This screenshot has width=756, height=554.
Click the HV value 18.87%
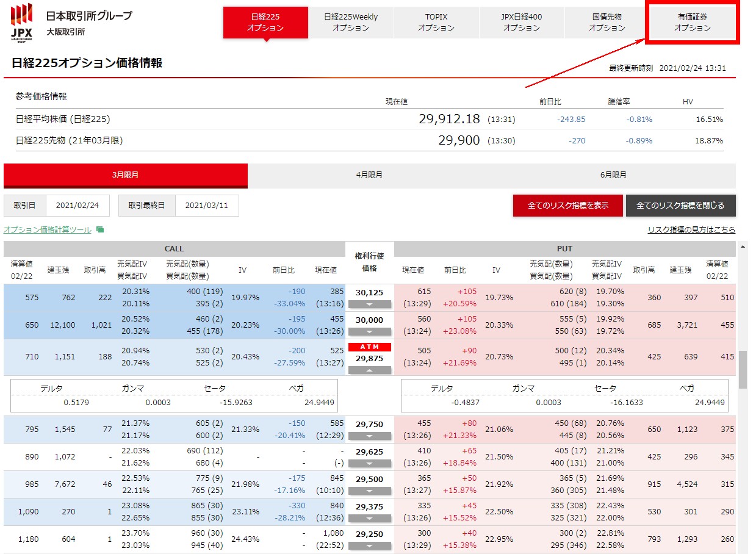pyautogui.click(x=710, y=141)
